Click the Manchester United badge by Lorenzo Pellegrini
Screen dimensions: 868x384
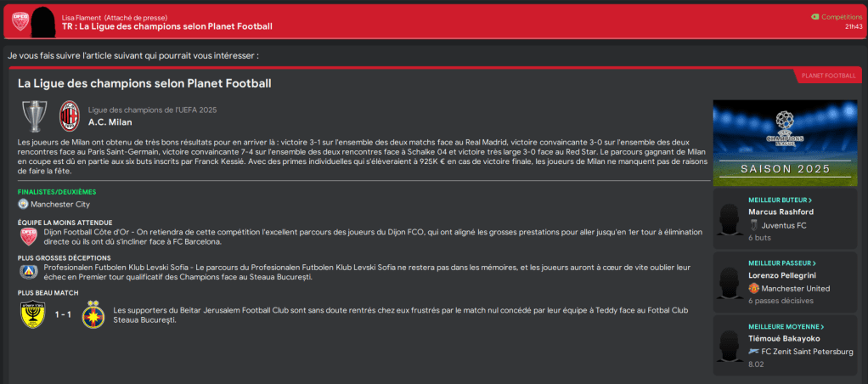753,289
